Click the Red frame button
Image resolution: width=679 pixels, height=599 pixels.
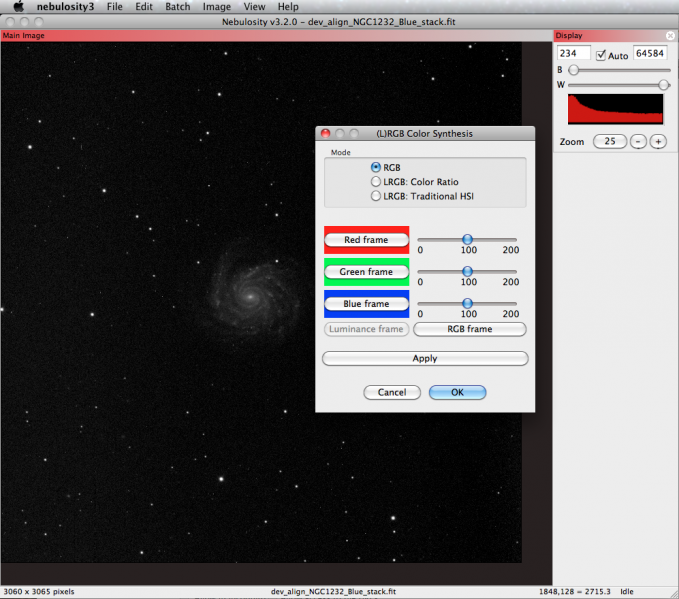[x=366, y=240]
